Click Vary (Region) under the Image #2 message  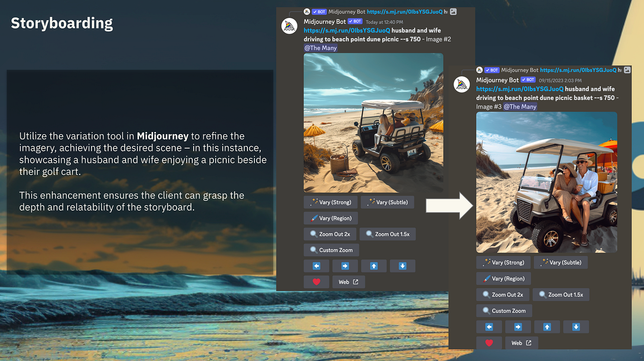[x=331, y=218]
